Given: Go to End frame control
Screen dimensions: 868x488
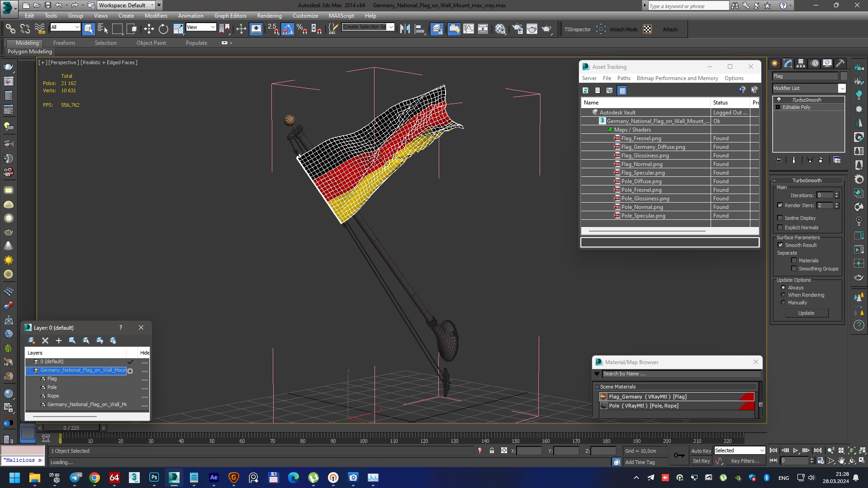Looking at the screenshot, I should 818,450.
